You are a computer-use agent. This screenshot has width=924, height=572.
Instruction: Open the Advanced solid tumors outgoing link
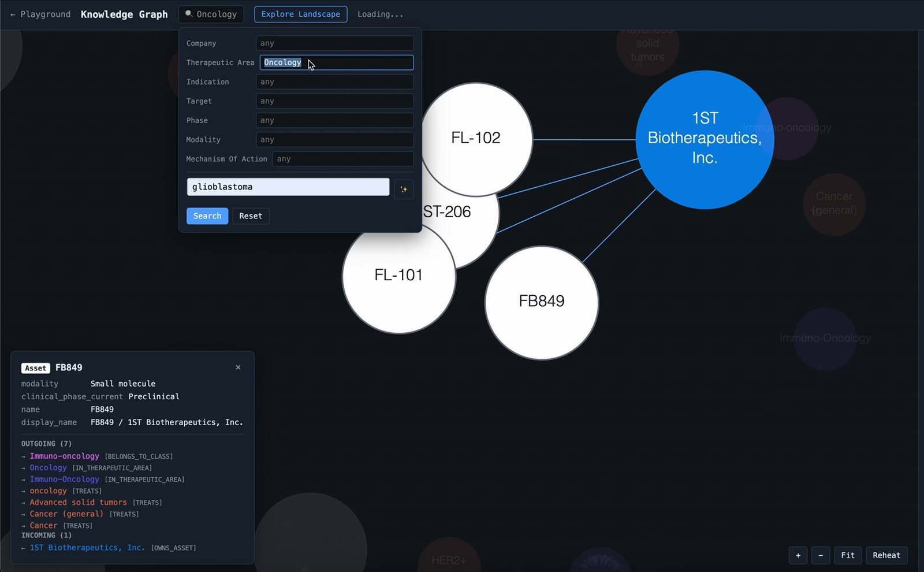point(78,503)
